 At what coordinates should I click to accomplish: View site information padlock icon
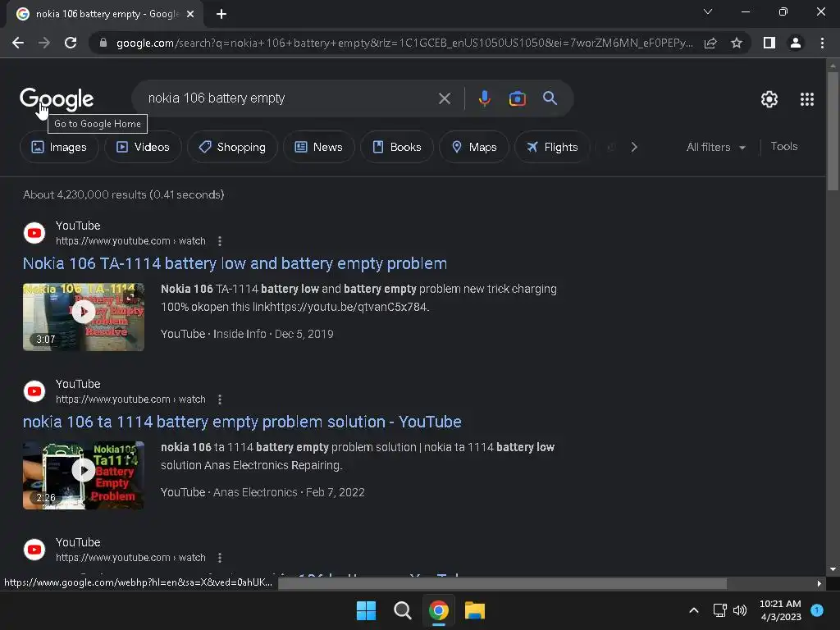pos(103,43)
